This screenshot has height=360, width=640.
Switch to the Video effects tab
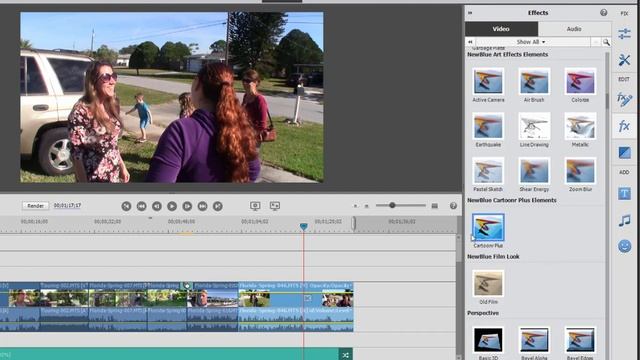click(501, 29)
